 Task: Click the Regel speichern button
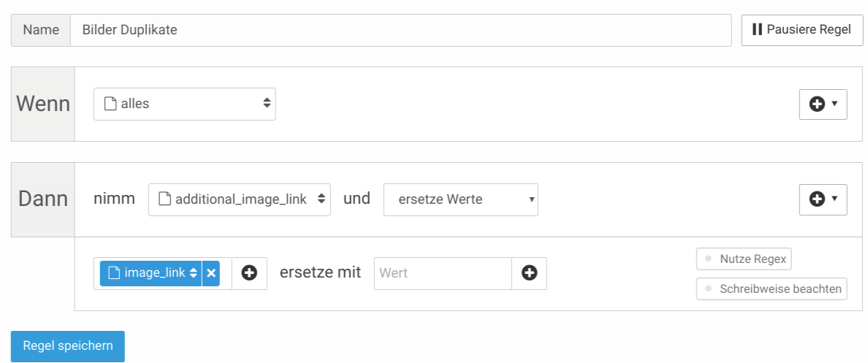pyautogui.click(x=67, y=346)
